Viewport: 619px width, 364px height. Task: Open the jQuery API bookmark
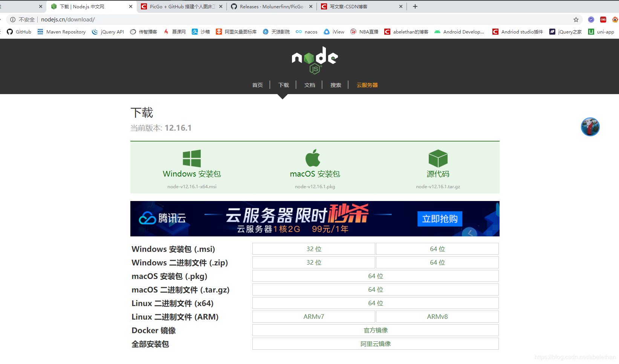tap(108, 32)
